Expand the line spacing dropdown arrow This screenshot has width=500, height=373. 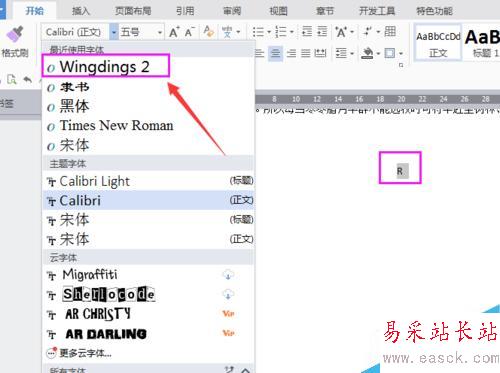(x=352, y=53)
